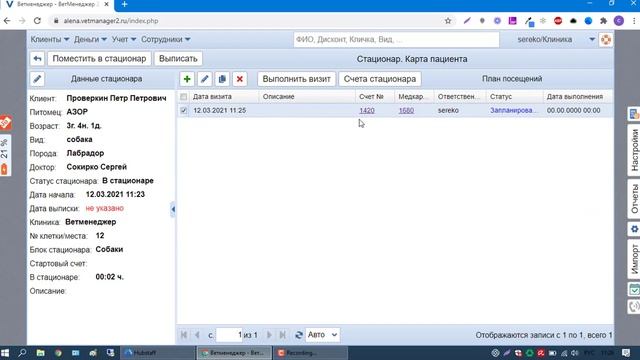Copy the selected visit

coord(222,79)
